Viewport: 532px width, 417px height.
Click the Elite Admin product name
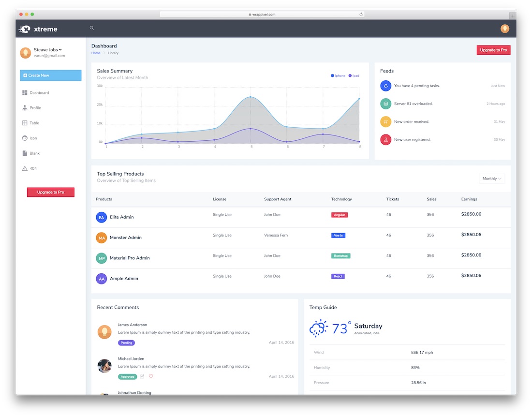pos(121,217)
